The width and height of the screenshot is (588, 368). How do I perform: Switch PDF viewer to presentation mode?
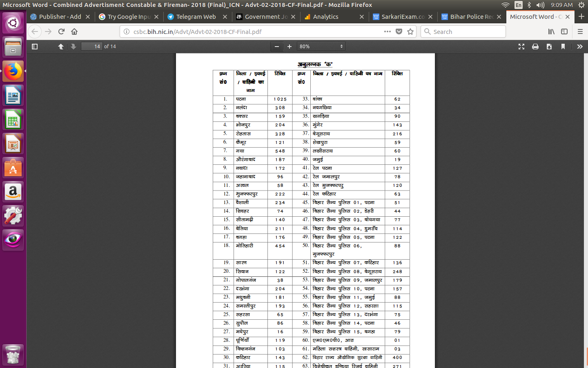(x=521, y=47)
